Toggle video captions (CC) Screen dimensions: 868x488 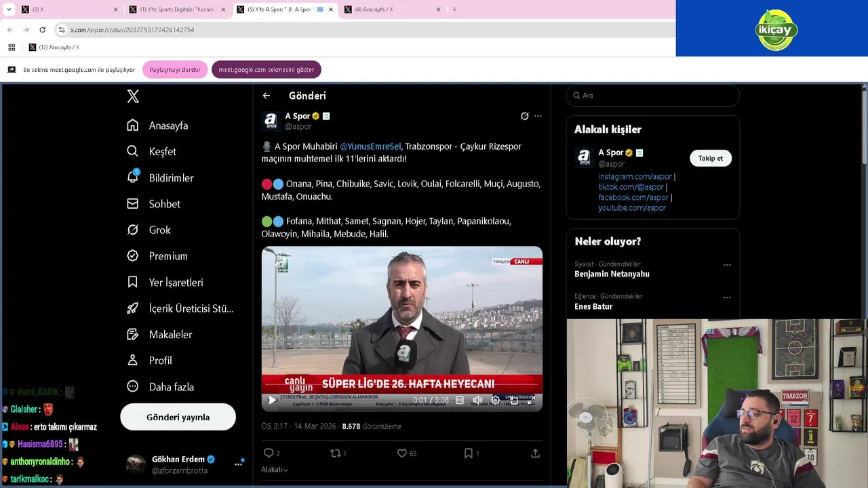coord(460,400)
